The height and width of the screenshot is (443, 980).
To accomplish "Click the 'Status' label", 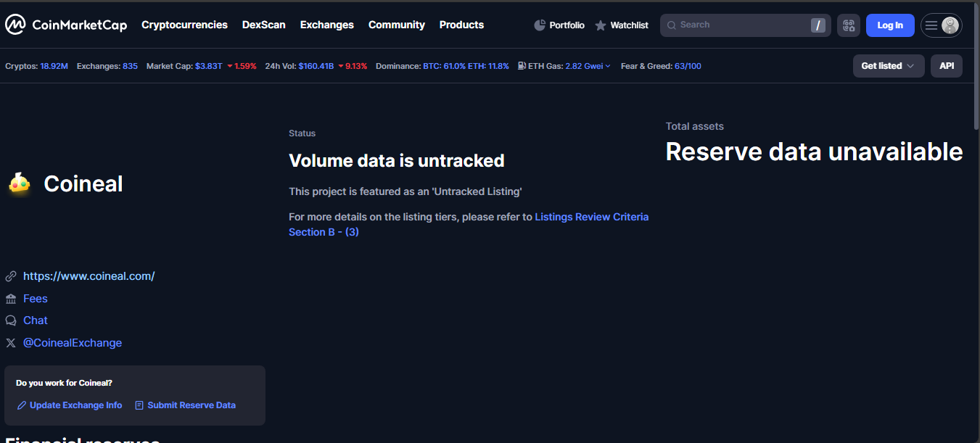I will (x=302, y=133).
